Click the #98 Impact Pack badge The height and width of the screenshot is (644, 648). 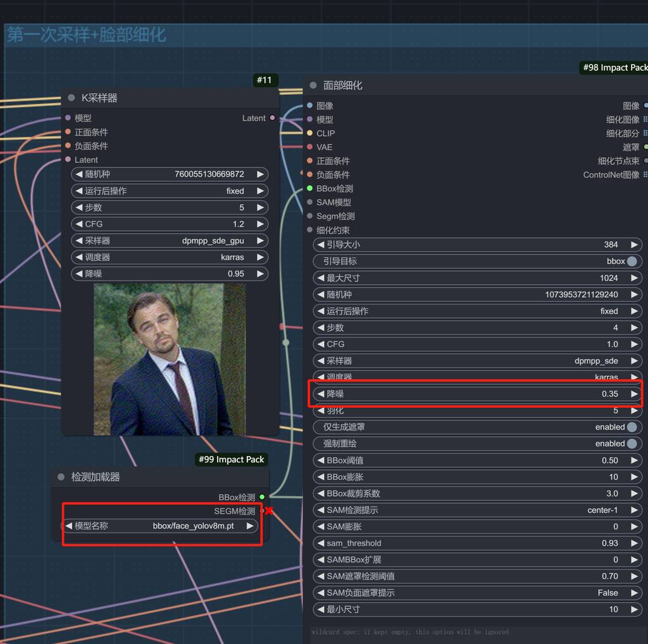coord(613,68)
